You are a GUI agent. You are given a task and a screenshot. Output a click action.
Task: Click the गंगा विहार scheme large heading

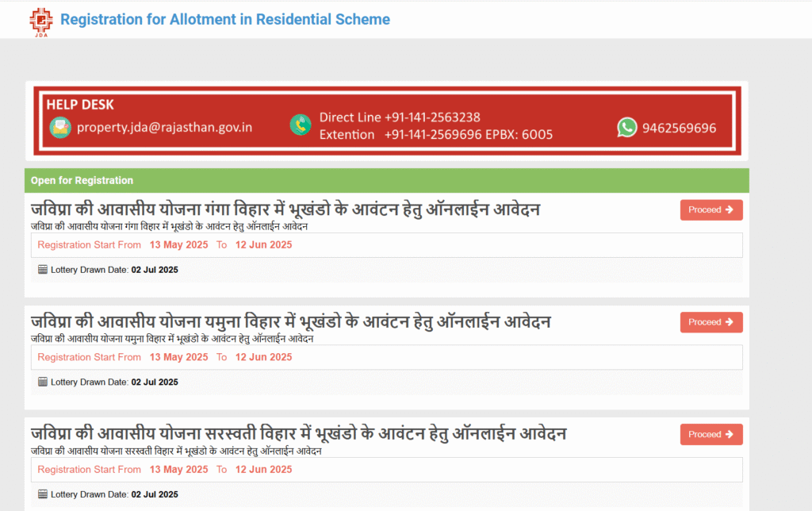[285, 209]
